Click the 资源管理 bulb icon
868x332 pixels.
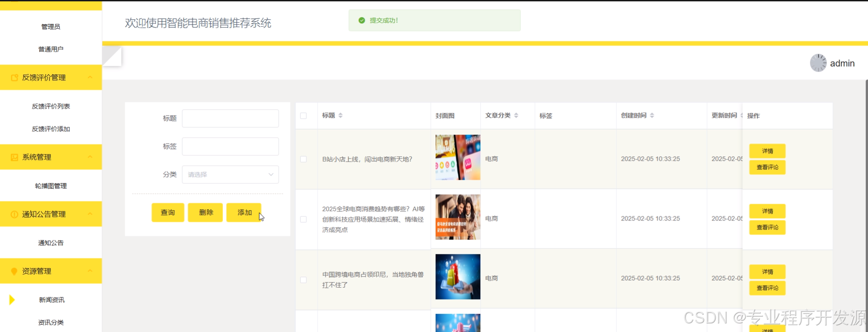pyautogui.click(x=14, y=271)
